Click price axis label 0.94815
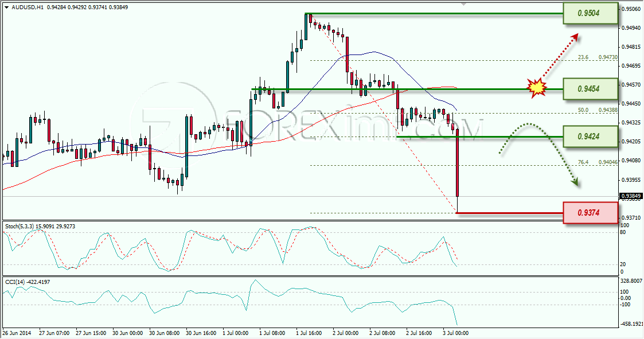Image resolution: width=644 pixels, height=339 pixels. 632,47
